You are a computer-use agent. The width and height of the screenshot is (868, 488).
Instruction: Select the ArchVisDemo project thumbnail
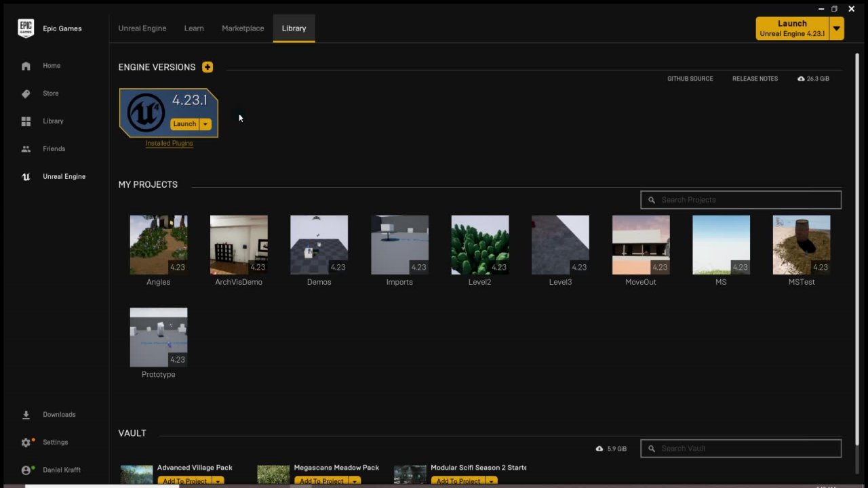239,245
